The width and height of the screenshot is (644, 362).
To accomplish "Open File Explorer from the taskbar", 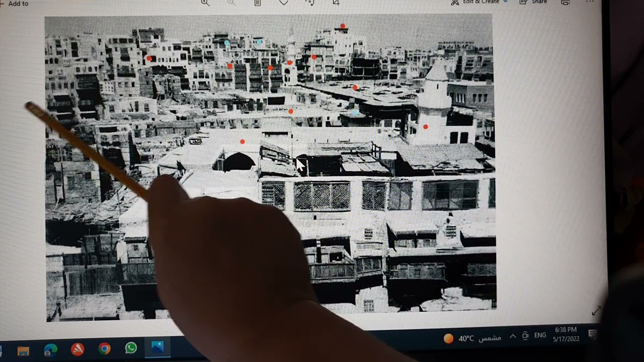I will click(23, 350).
